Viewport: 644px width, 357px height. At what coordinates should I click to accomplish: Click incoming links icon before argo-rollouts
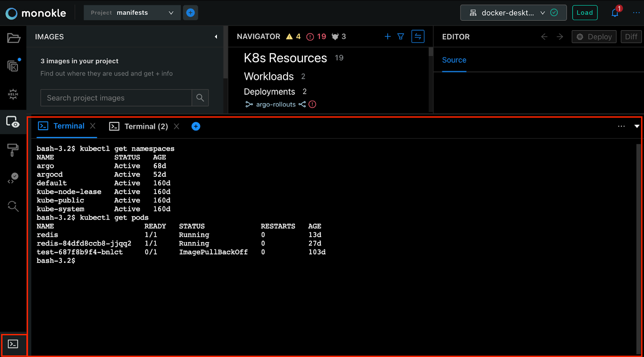click(249, 105)
